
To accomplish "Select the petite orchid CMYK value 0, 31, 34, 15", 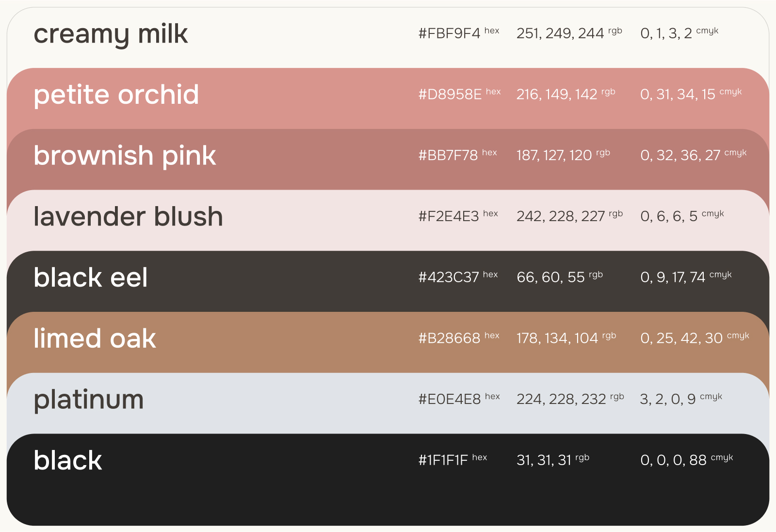I will pyautogui.click(x=678, y=94).
